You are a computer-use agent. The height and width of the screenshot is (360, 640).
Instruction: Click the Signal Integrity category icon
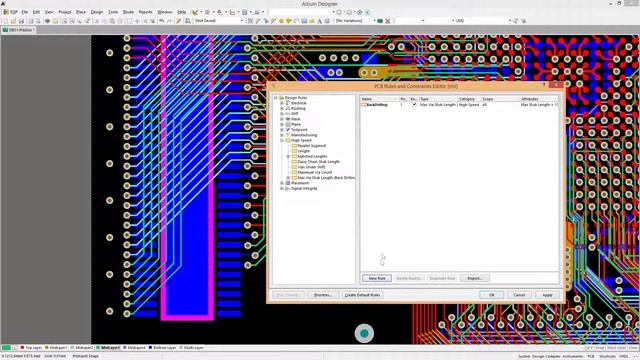point(288,188)
